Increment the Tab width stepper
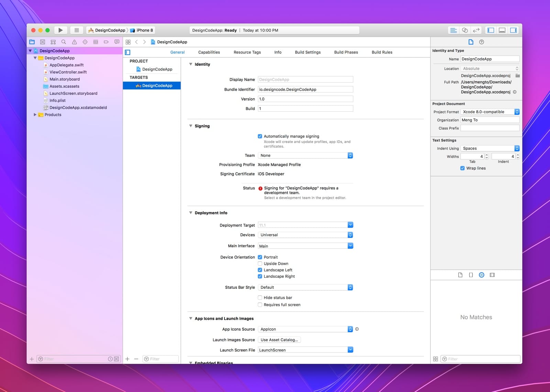Screen dimensions: 550x392 coord(486,155)
